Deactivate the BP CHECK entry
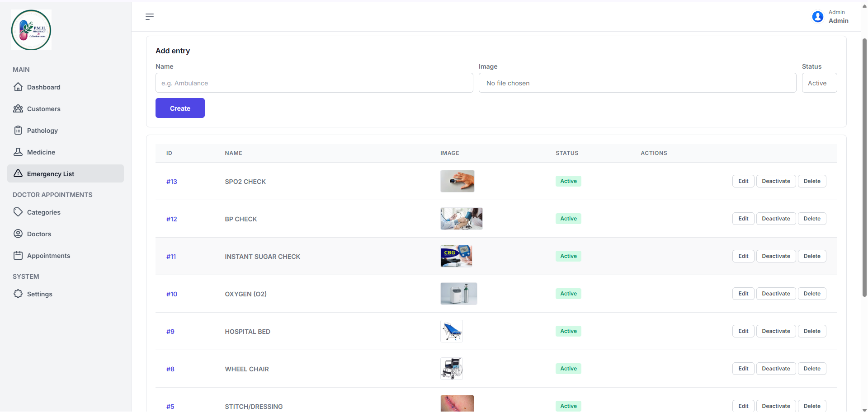This screenshot has width=868, height=412. pyautogui.click(x=776, y=219)
